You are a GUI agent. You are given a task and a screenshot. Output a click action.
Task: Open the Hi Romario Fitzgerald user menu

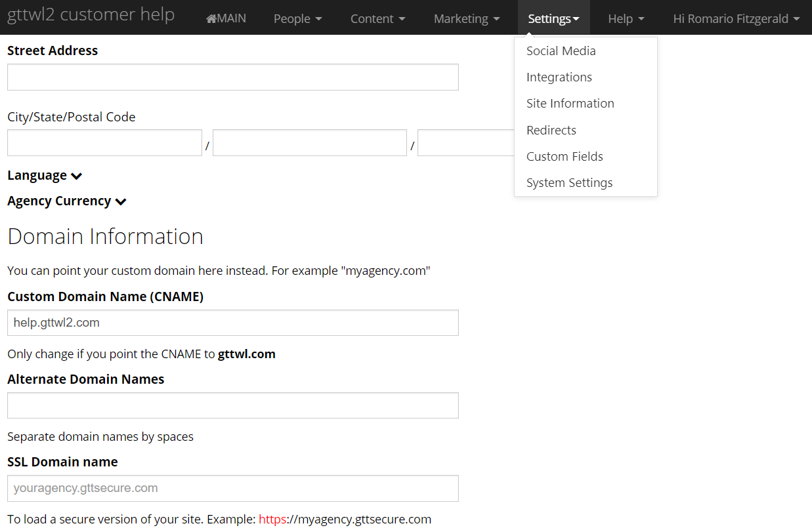[x=736, y=19]
